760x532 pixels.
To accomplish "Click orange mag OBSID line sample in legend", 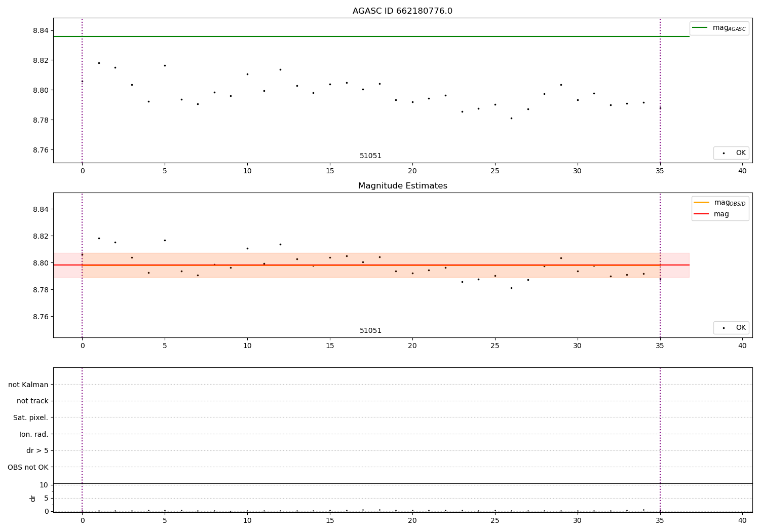I will pyautogui.click(x=701, y=202).
